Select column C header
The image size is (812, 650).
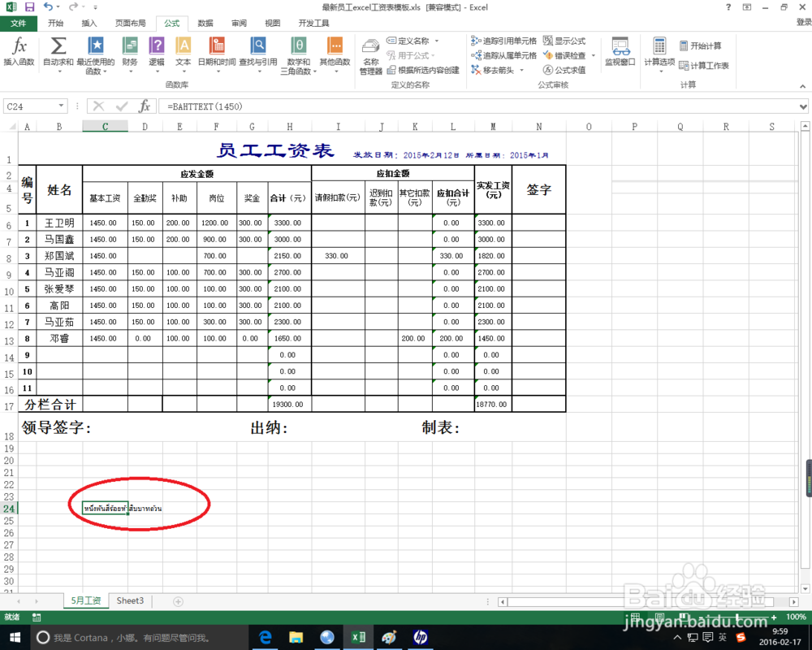(105, 127)
